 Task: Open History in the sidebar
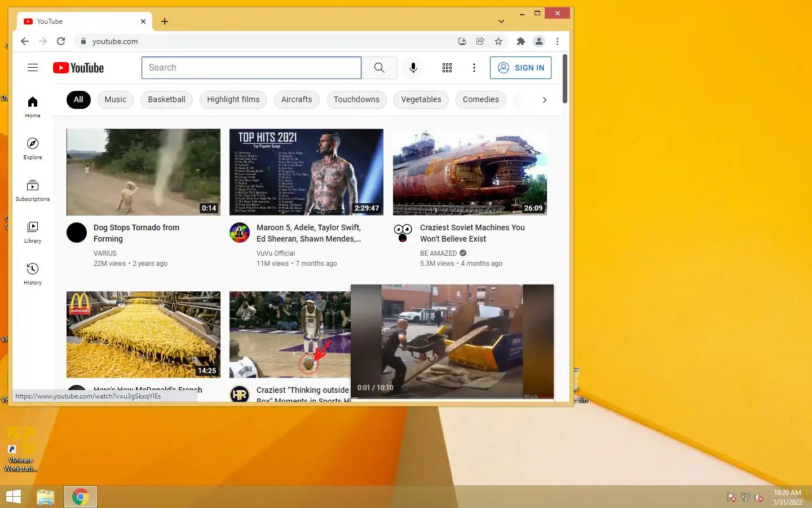(33, 274)
